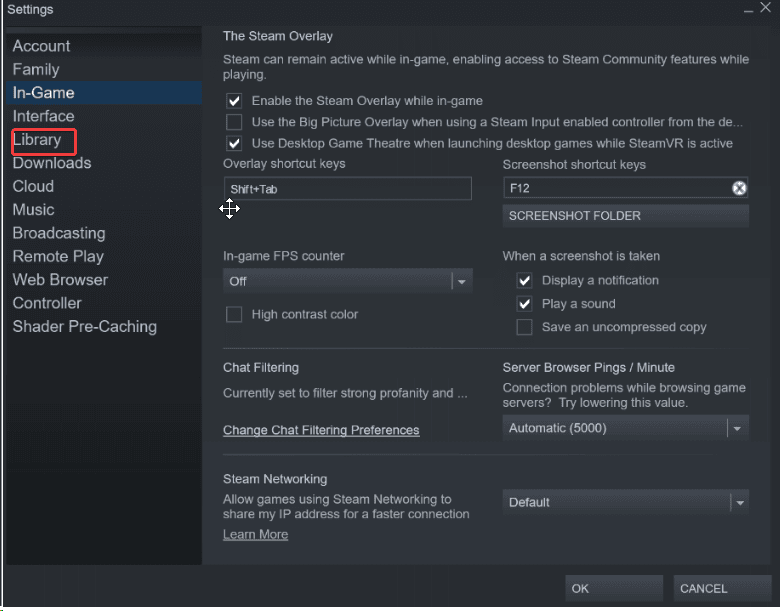Toggle Desktop Game Theatre for SteamVR checkbox
Viewport: 780px width, 611px height.
234,143
